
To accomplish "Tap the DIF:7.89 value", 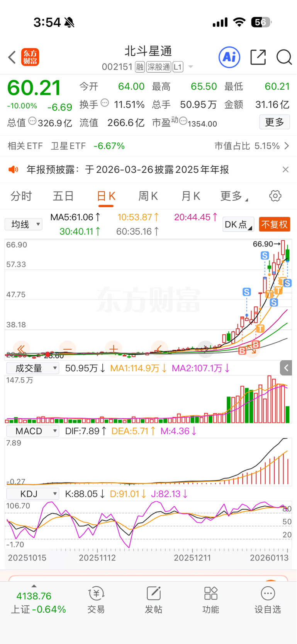I will pos(86,431).
